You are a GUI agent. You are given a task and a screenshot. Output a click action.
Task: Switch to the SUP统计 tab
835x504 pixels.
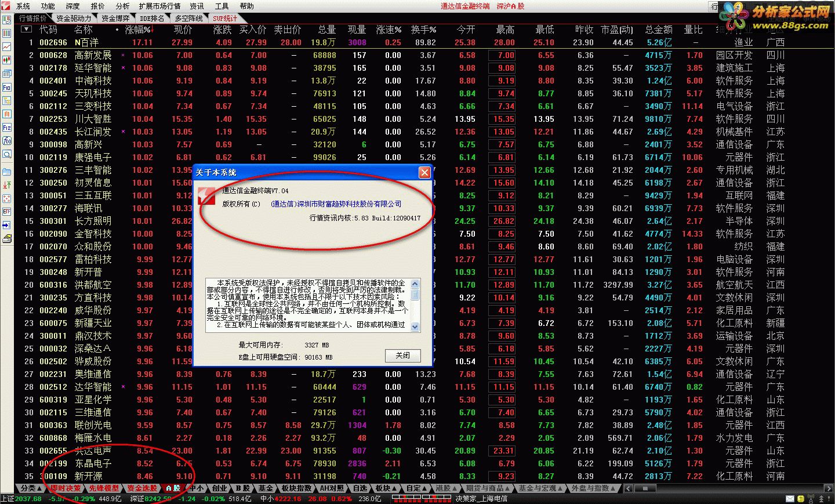coord(225,19)
